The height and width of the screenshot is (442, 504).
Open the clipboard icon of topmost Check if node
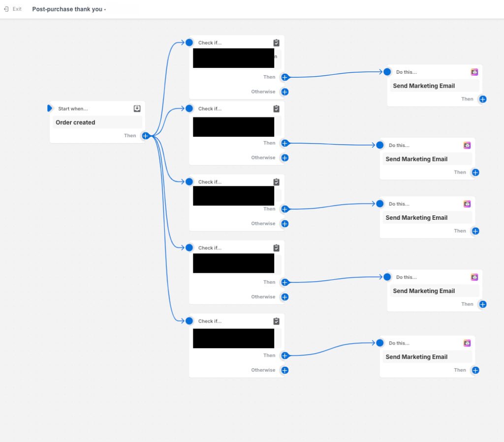pos(277,43)
